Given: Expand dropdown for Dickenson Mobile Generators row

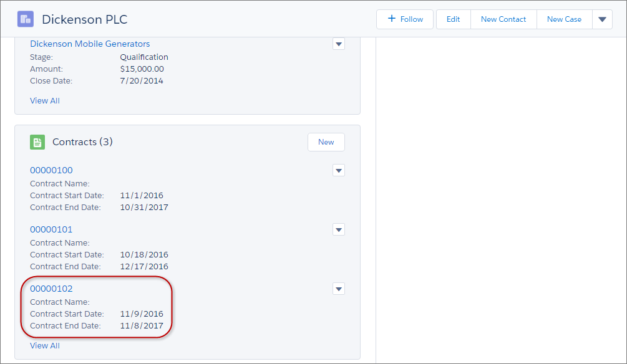Looking at the screenshot, I should point(339,44).
